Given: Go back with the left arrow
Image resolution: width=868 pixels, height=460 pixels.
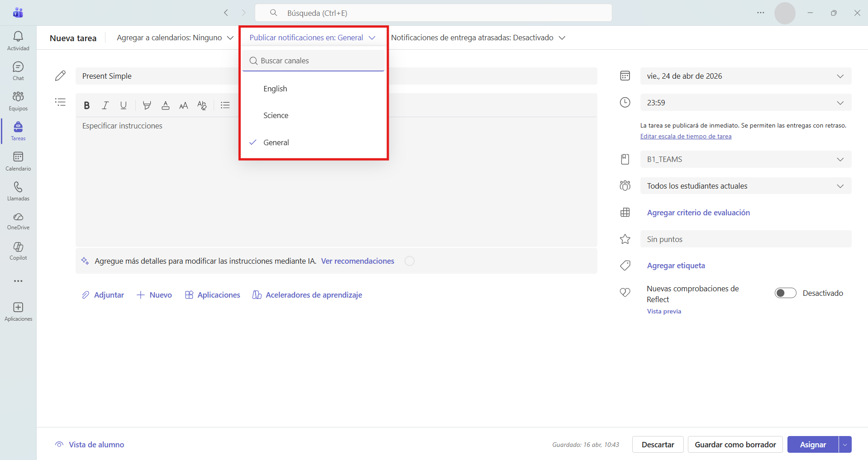Looking at the screenshot, I should click(x=226, y=13).
